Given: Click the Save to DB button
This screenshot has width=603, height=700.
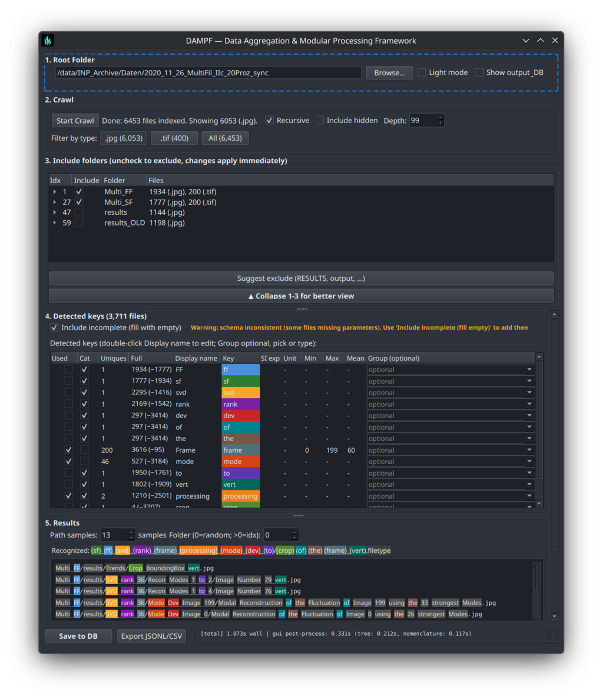Looking at the screenshot, I should point(78,636).
